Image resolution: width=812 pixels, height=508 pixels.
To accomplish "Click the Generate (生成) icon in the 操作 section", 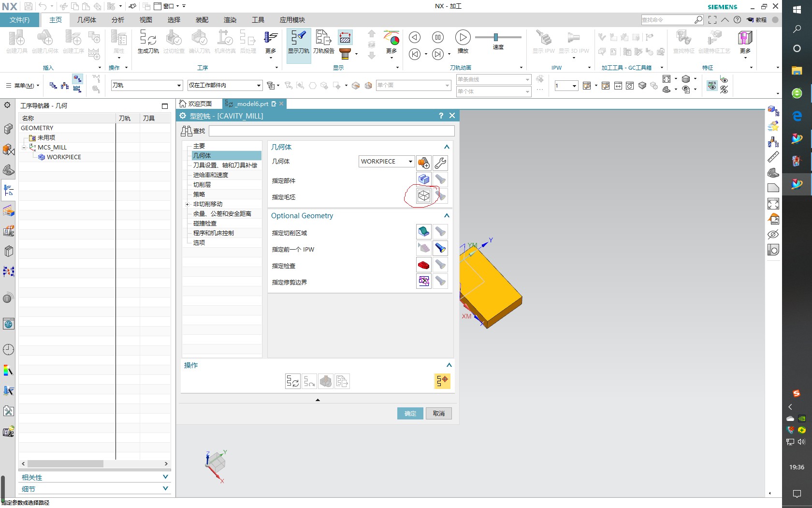I will click(x=292, y=381).
